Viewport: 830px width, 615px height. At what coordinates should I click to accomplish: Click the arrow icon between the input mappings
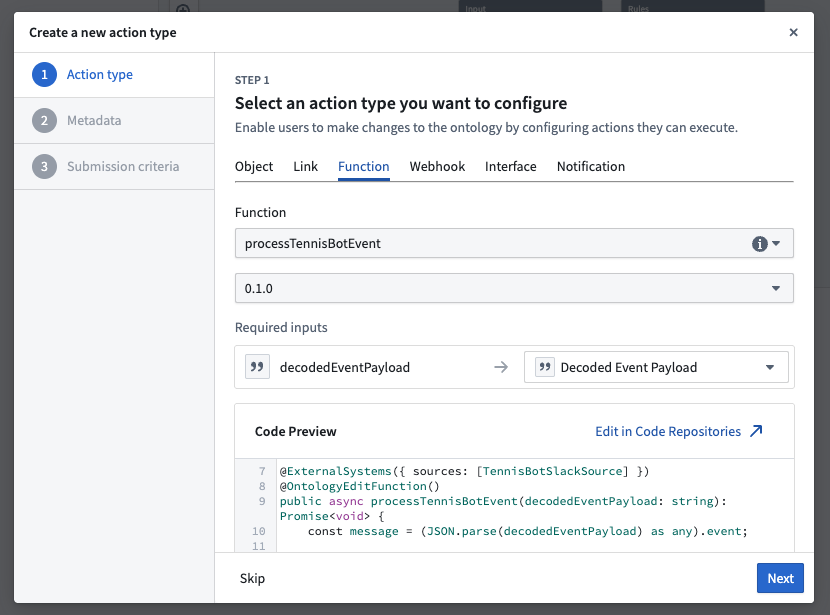click(500, 366)
